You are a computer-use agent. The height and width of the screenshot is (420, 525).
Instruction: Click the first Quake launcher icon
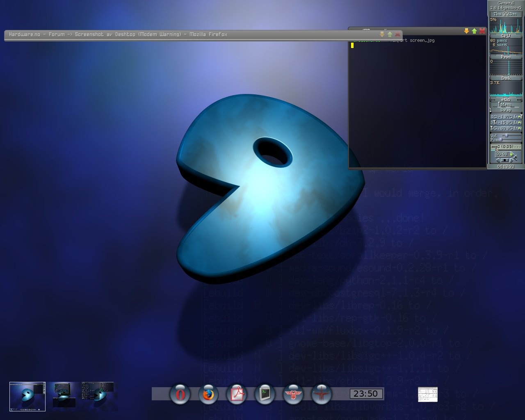pos(293,394)
